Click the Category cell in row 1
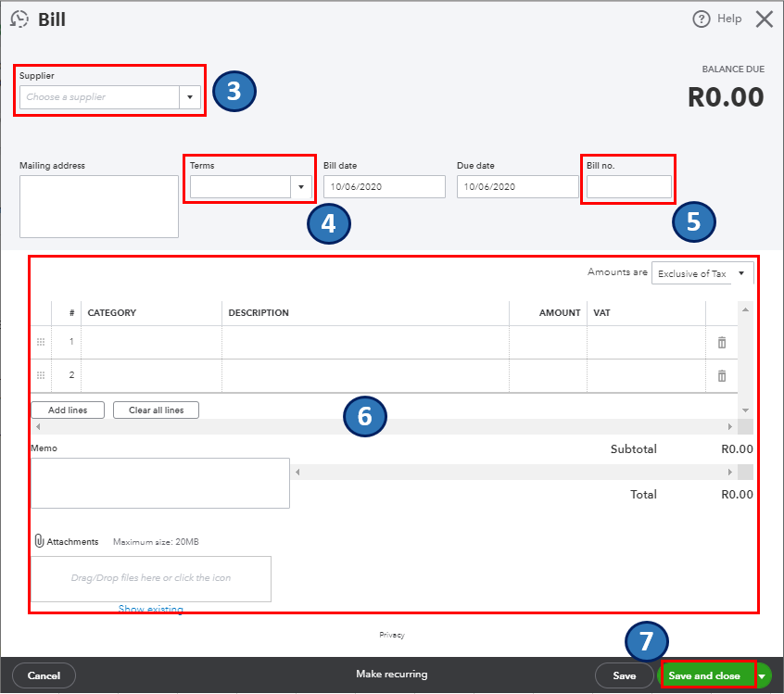This screenshot has height=694, width=784. click(151, 343)
